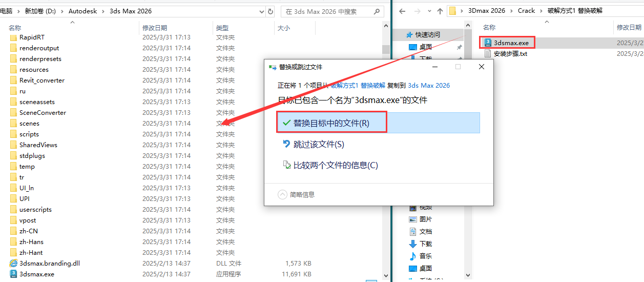Select 3dsmax.exe icon in left window

13,274
